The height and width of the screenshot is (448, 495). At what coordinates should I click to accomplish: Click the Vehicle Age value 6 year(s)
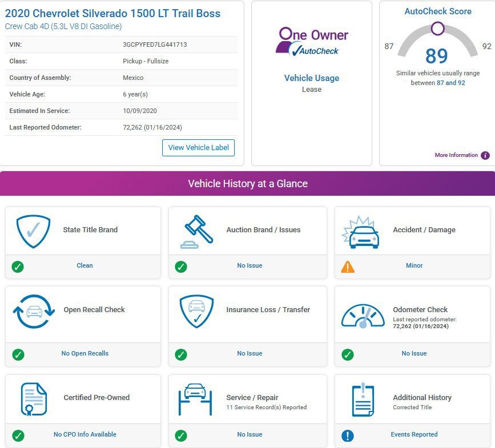point(135,94)
